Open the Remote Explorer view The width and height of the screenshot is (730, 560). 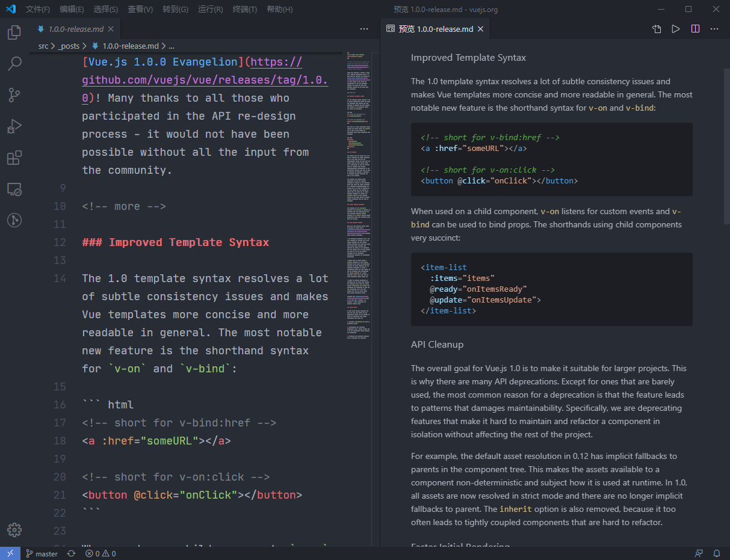(14, 189)
